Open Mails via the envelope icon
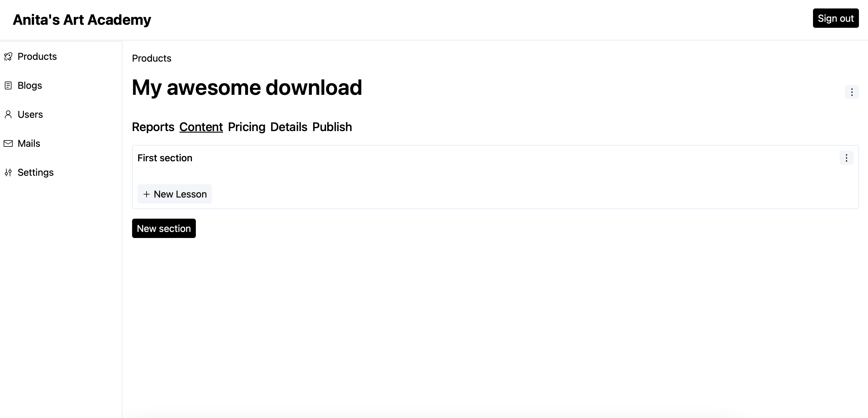 [8, 143]
